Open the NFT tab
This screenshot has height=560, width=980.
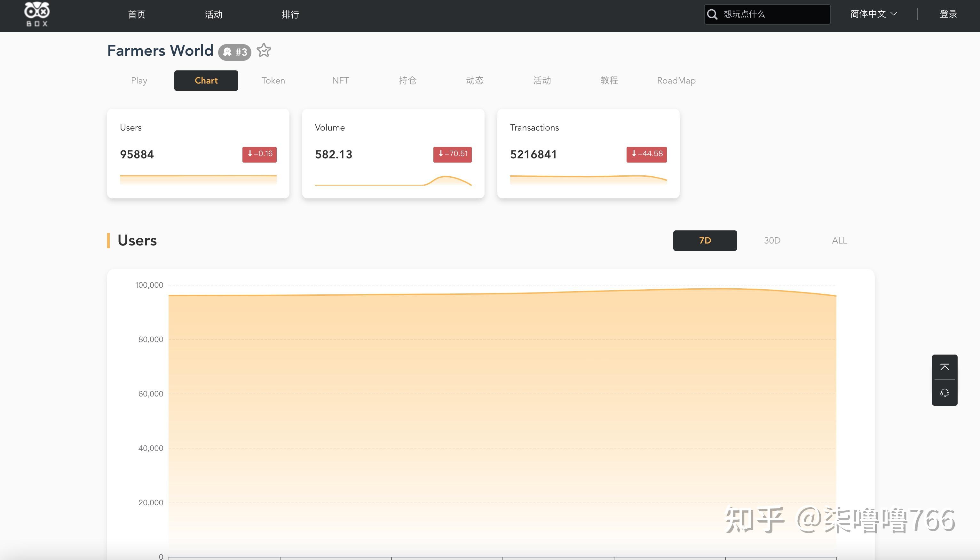pos(341,80)
